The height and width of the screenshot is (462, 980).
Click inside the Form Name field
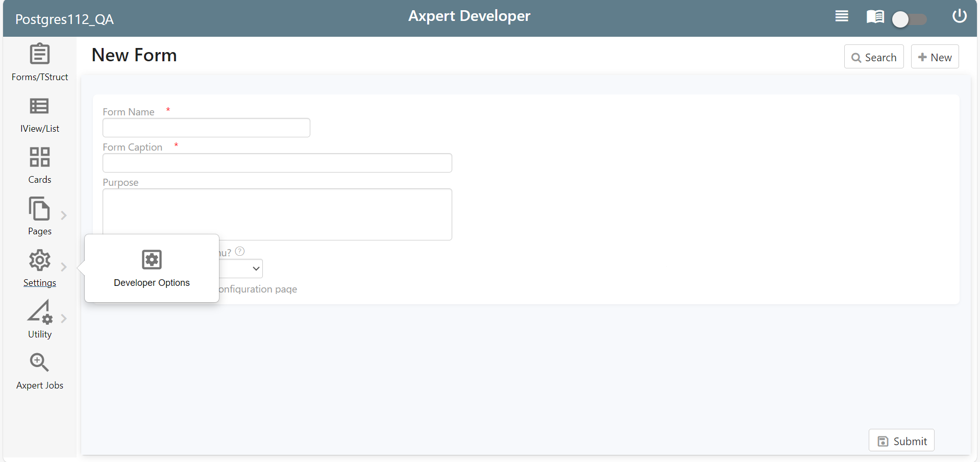[x=206, y=127]
